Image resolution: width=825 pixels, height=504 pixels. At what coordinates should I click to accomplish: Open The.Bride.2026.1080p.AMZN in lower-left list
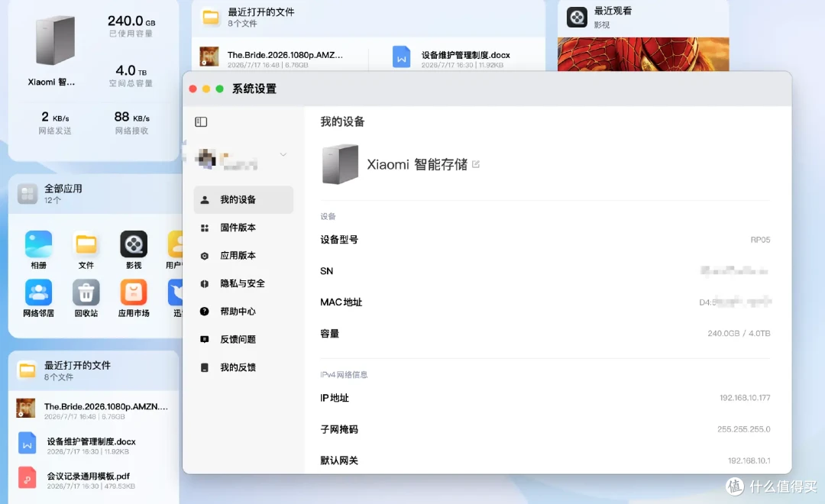[x=105, y=407]
